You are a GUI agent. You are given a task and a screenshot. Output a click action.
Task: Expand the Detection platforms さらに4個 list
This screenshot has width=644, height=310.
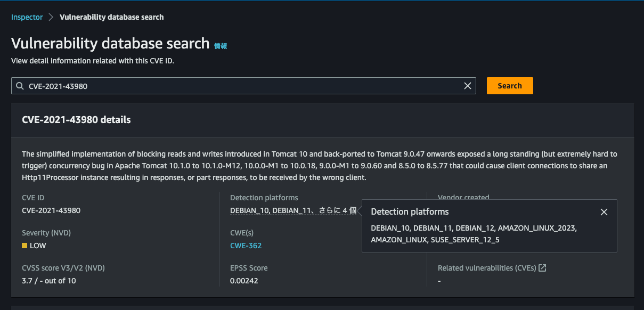(339, 210)
